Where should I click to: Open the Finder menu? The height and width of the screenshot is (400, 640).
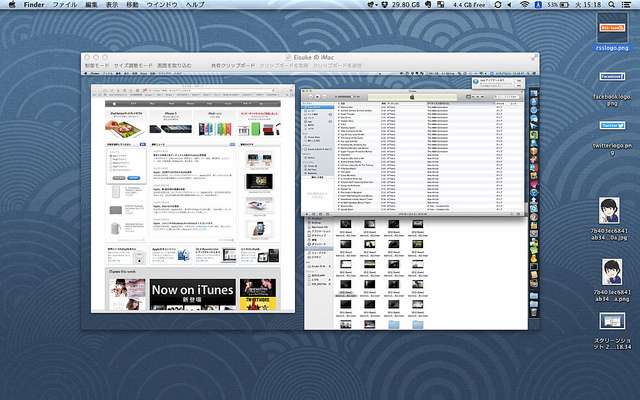34,4
